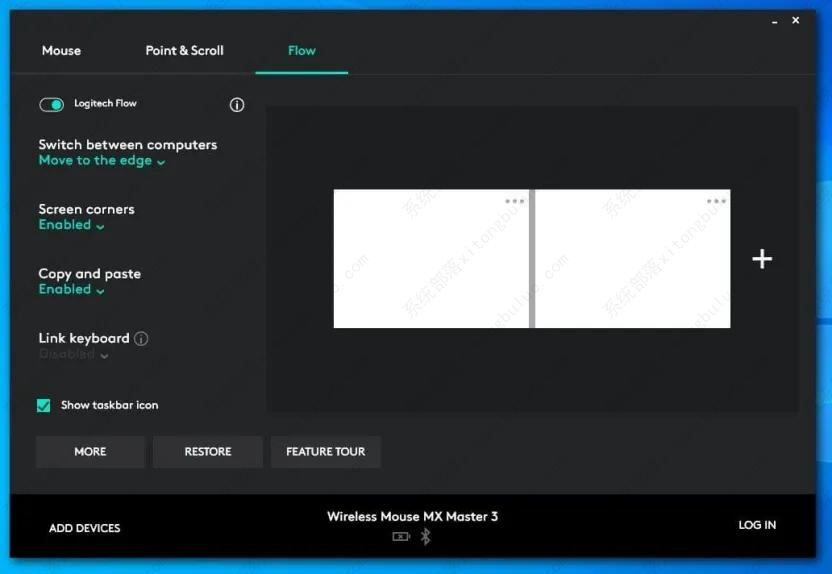Click ADD DEVICES
Screen dimensions: 832x574
tap(85, 528)
